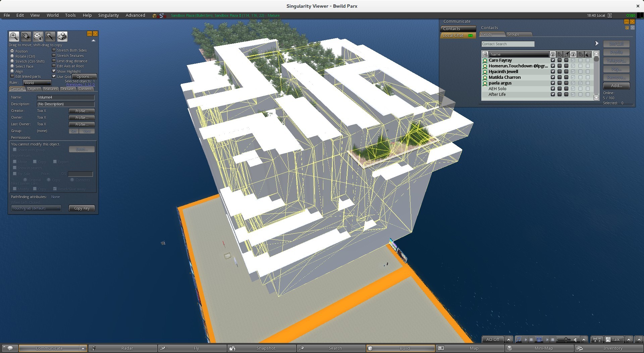Mute the master volume speaker icon
This screenshot has height=353, width=644.
tap(576, 340)
